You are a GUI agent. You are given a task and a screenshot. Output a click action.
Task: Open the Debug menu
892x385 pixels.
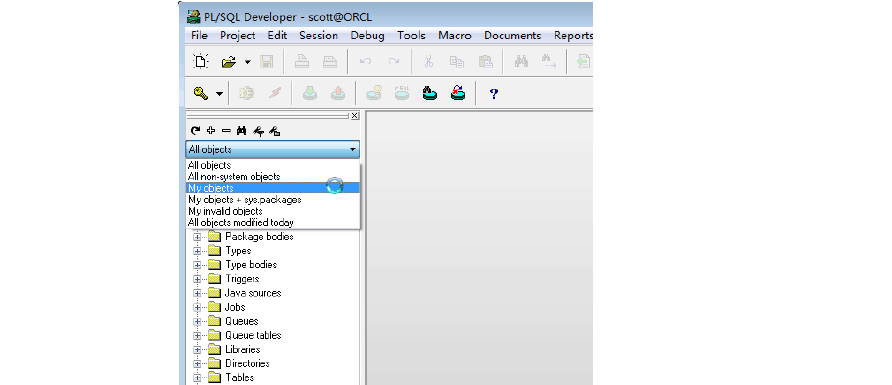[x=367, y=35]
